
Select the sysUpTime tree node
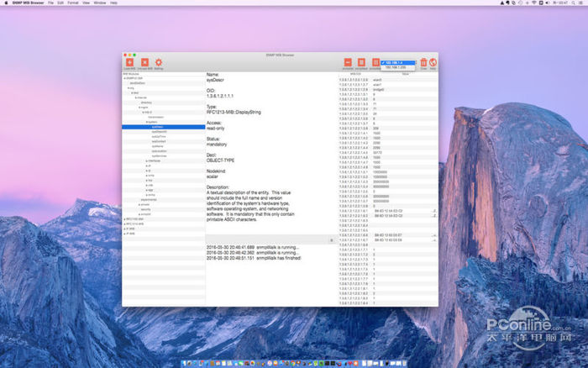pyautogui.click(x=159, y=137)
